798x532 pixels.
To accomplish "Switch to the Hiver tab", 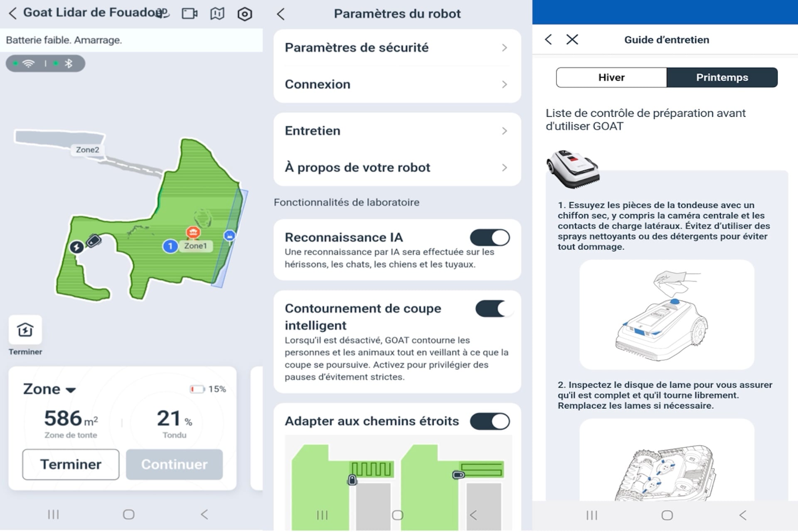I will click(611, 77).
